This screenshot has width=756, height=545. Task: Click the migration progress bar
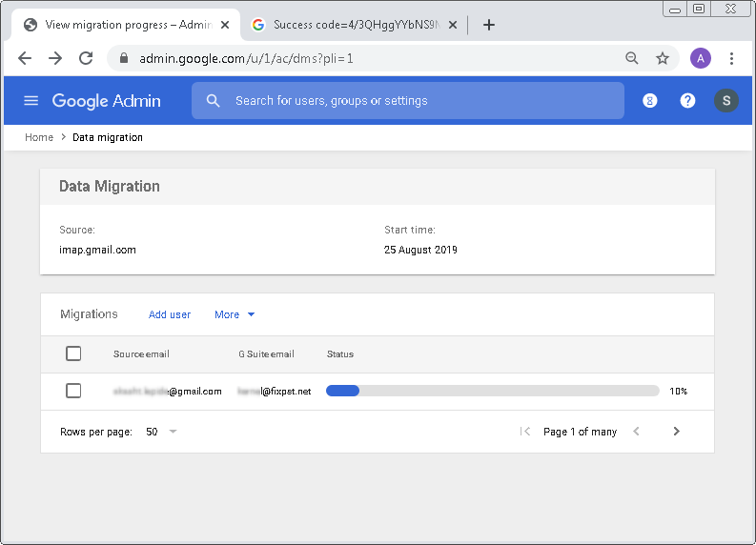pyautogui.click(x=492, y=391)
